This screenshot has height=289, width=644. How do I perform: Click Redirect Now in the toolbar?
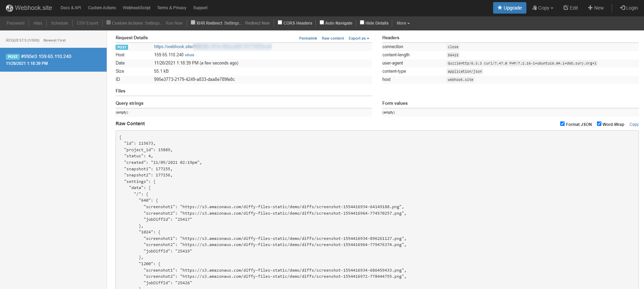pos(257,23)
